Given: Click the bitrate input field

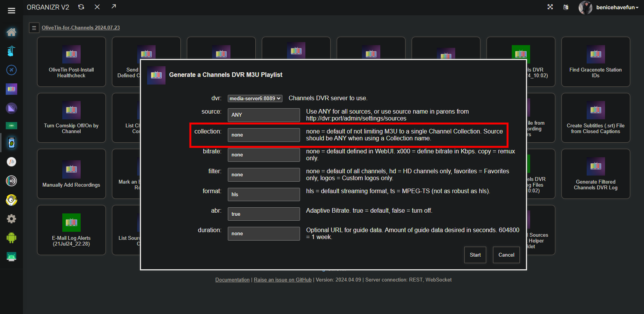Looking at the screenshot, I should 264,155.
